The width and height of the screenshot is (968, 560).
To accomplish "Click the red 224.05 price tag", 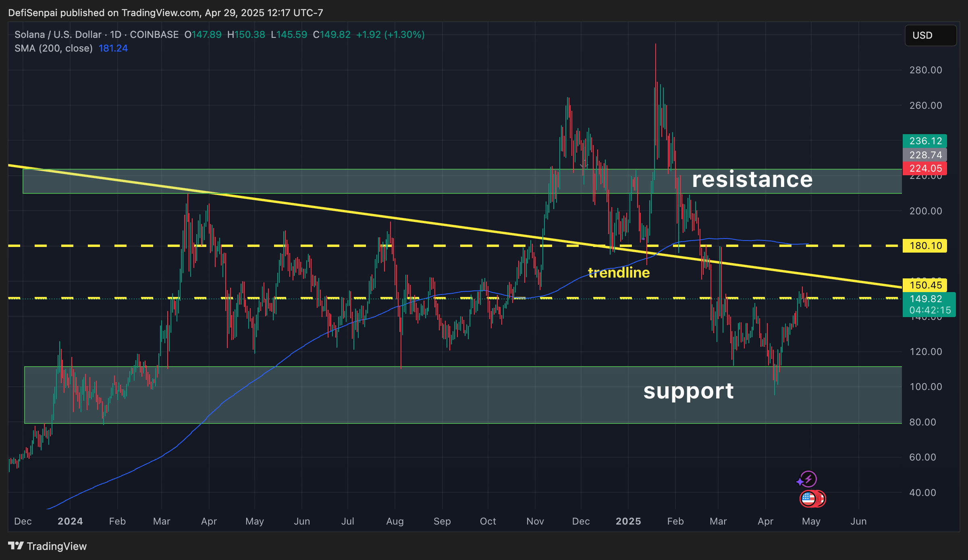I will (925, 168).
